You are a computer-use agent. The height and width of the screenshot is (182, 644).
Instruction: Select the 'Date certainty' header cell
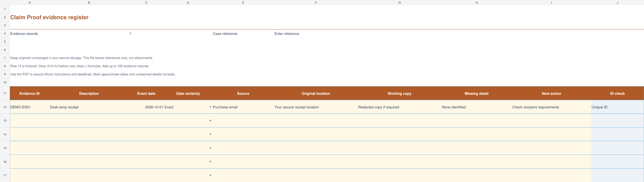188,93
